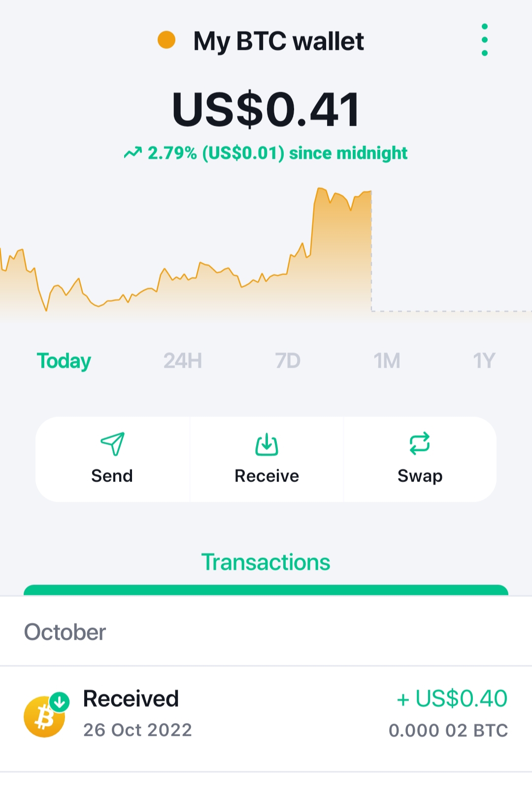
Task: Tap the paper plane Send icon
Action: [113, 444]
